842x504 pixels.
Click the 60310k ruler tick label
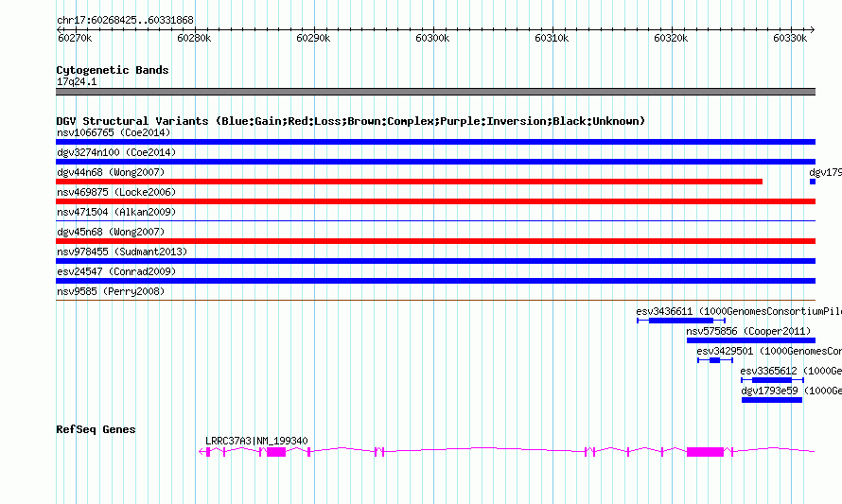[x=552, y=38]
